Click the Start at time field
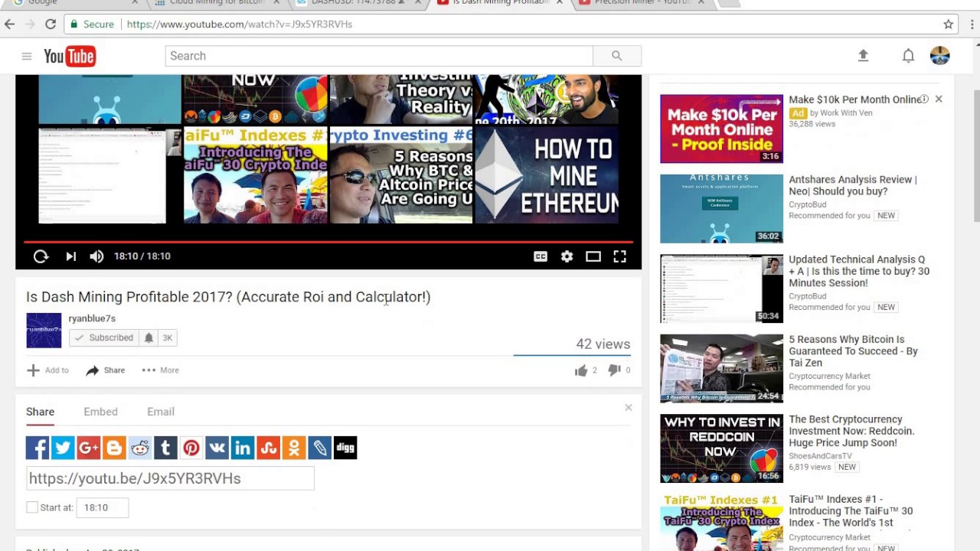 (103, 507)
